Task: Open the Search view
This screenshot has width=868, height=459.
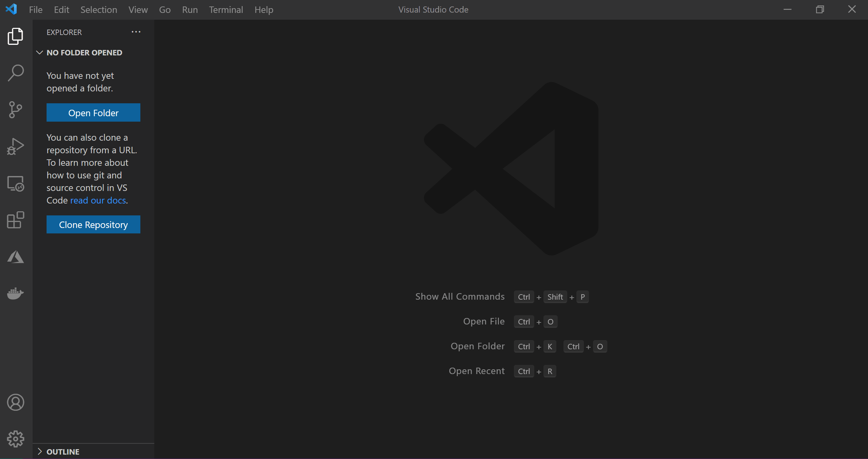Action: click(15, 72)
